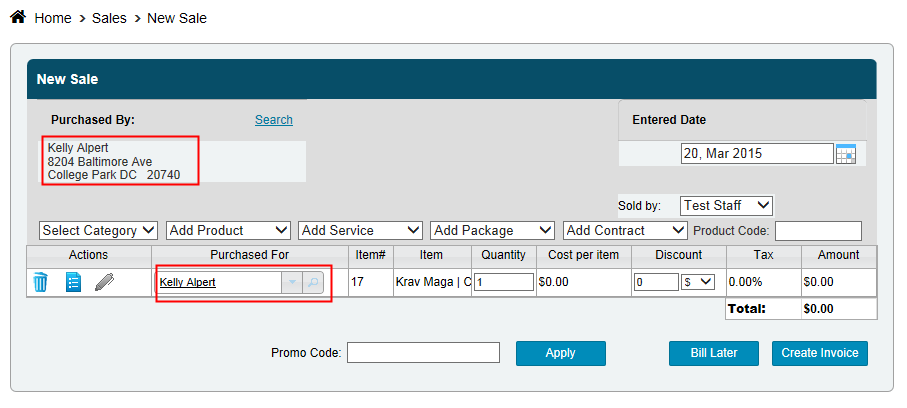Edit the sale item with pencil icon

[x=105, y=282]
